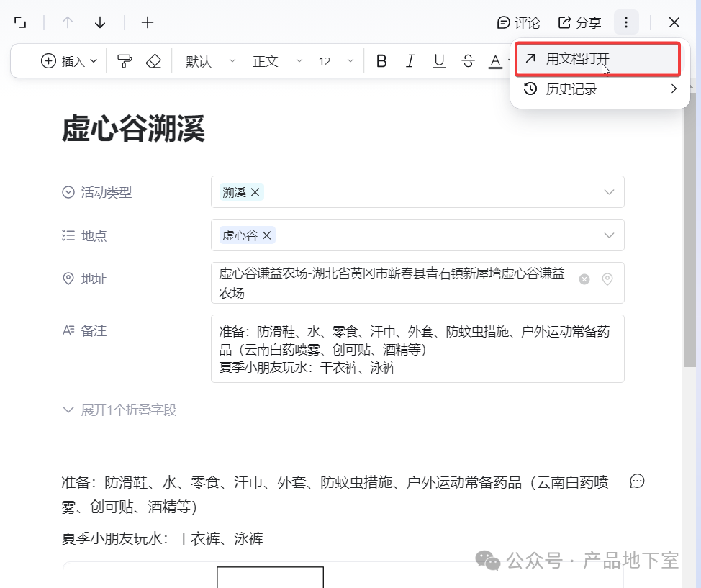Click the eraser clear formatting icon
Screen dimensions: 701x588
(x=153, y=61)
